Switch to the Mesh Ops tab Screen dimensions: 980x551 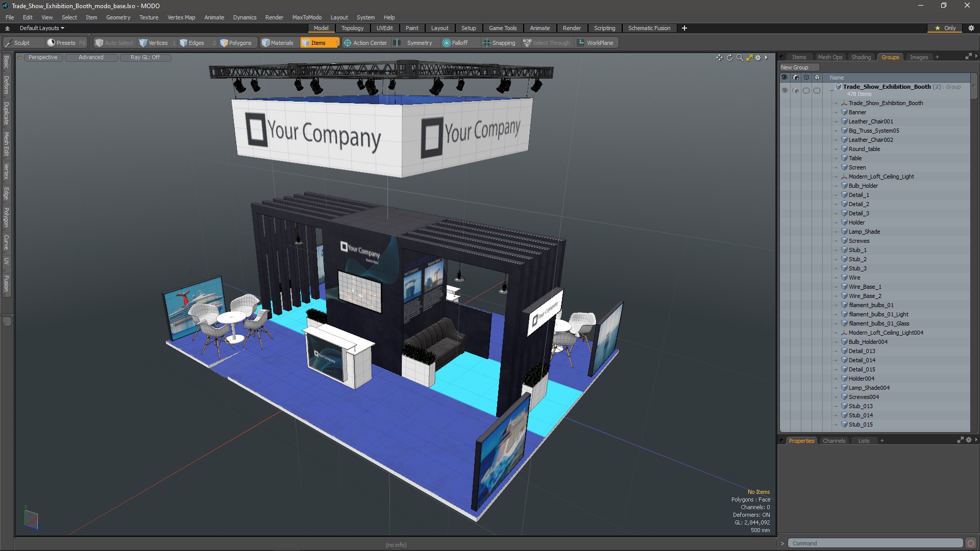(830, 57)
